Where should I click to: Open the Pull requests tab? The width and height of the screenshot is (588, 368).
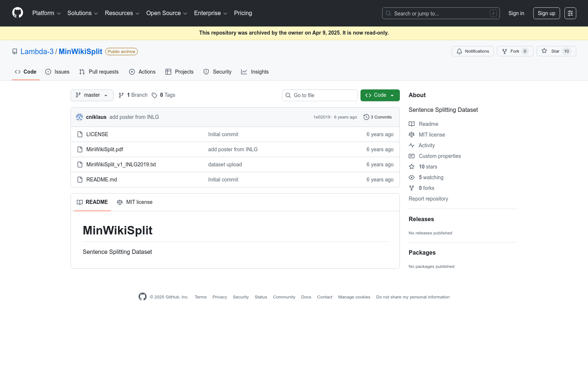pos(99,72)
